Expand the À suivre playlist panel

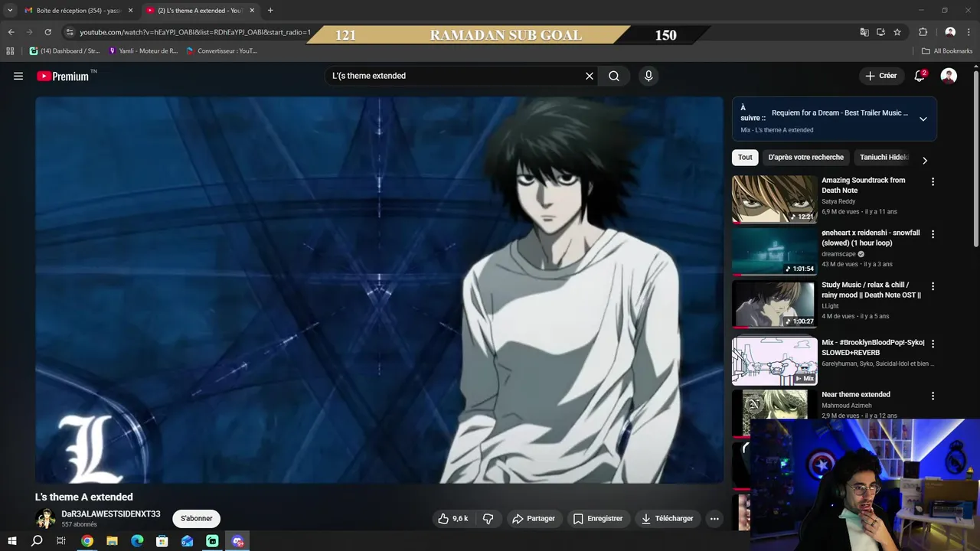923,119
